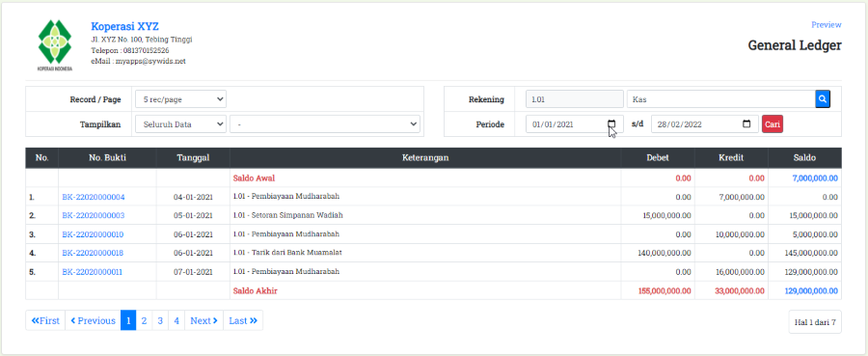Open the Tampilkan Seluruh Data dropdown
Image resolution: width=868 pixels, height=356 pixels.
181,124
